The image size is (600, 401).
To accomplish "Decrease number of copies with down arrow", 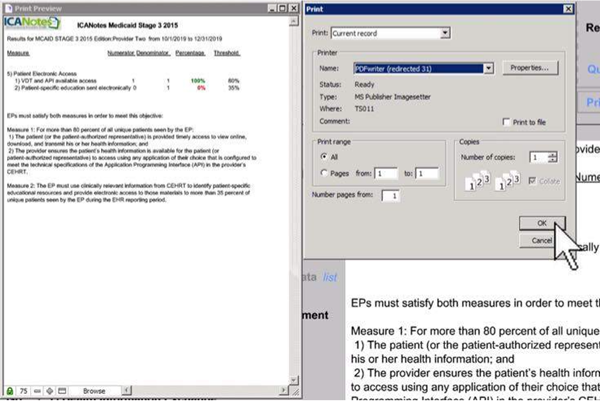I will [553, 160].
